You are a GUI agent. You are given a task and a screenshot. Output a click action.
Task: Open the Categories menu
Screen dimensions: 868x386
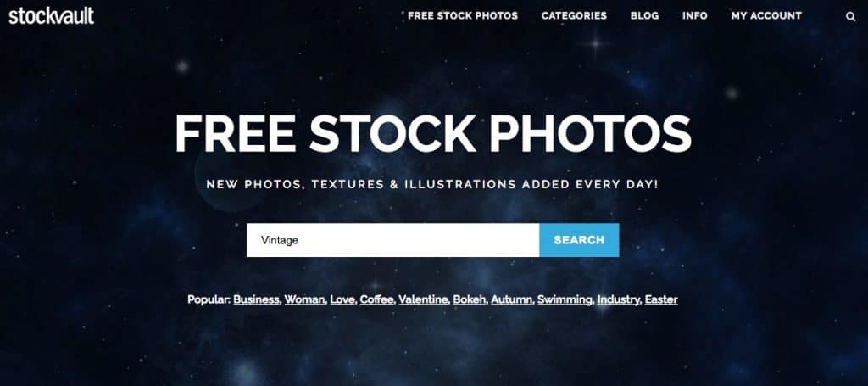(x=574, y=15)
